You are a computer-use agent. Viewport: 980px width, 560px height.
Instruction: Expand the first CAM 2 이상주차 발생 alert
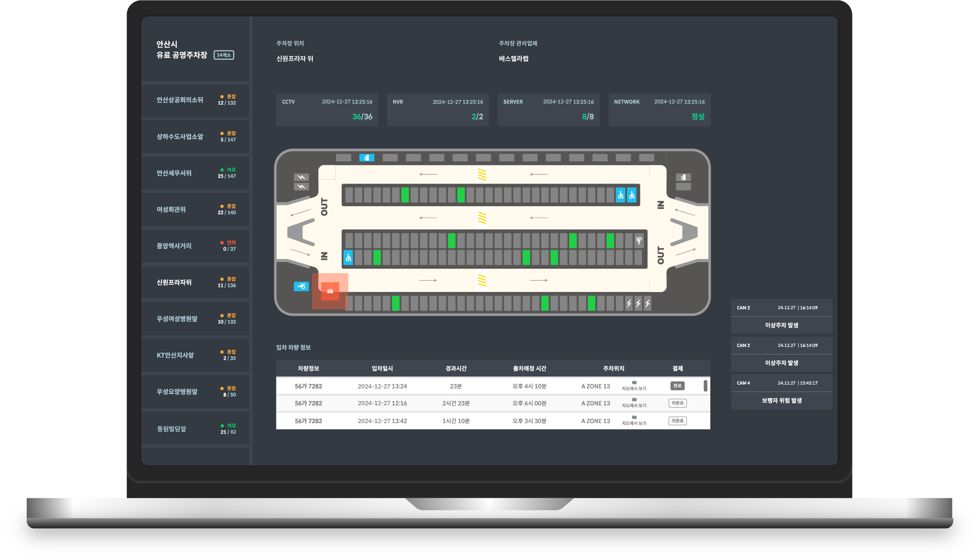781,325
